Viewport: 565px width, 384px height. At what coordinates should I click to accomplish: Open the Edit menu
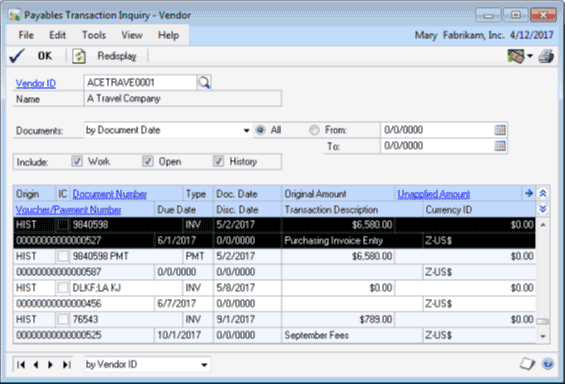(57, 35)
